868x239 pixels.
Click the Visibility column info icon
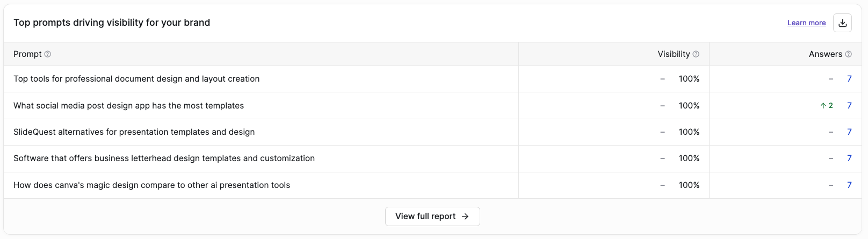[x=696, y=54]
